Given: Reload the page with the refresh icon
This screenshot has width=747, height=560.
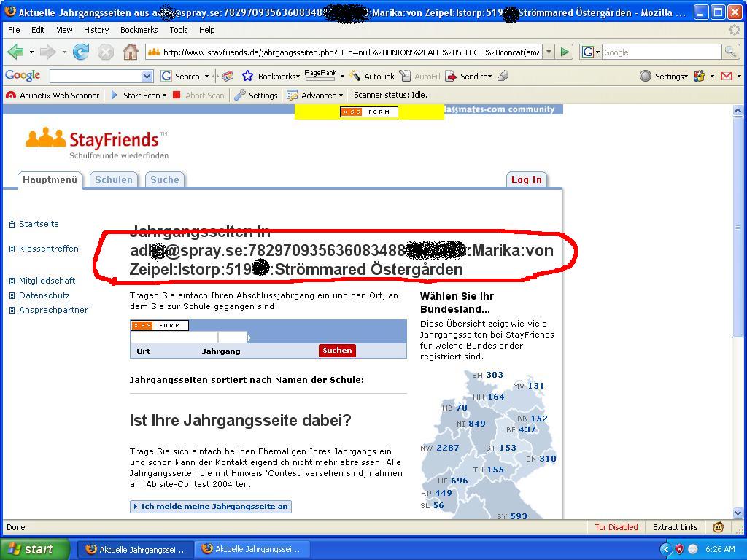Looking at the screenshot, I should coord(81,52).
